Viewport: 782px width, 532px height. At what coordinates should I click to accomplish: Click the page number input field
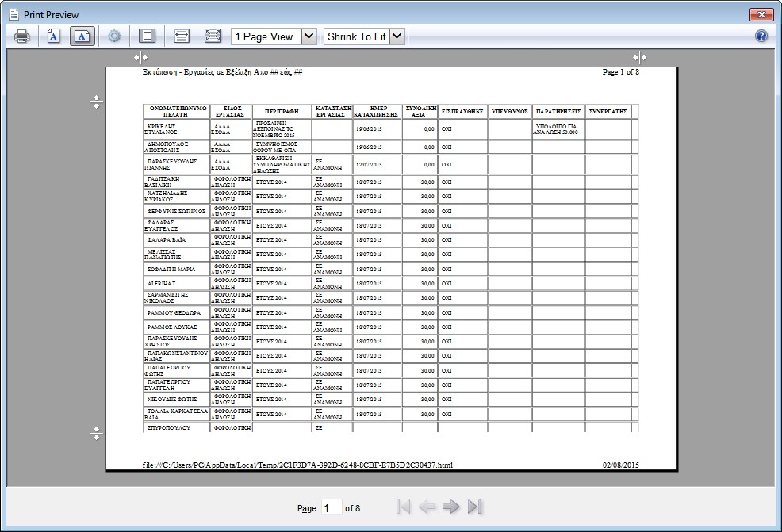click(x=332, y=507)
